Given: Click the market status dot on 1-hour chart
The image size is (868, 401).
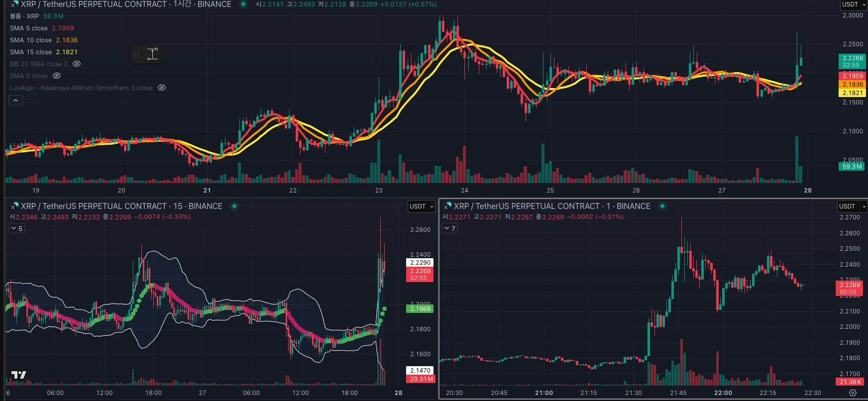Looking at the screenshot, I should tap(243, 4).
